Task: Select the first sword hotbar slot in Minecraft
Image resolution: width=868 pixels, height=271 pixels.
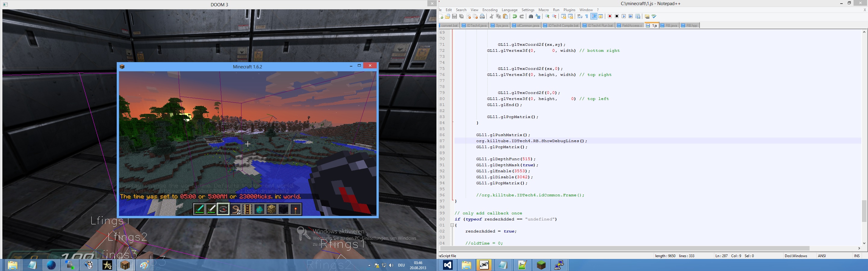Action: click(199, 209)
